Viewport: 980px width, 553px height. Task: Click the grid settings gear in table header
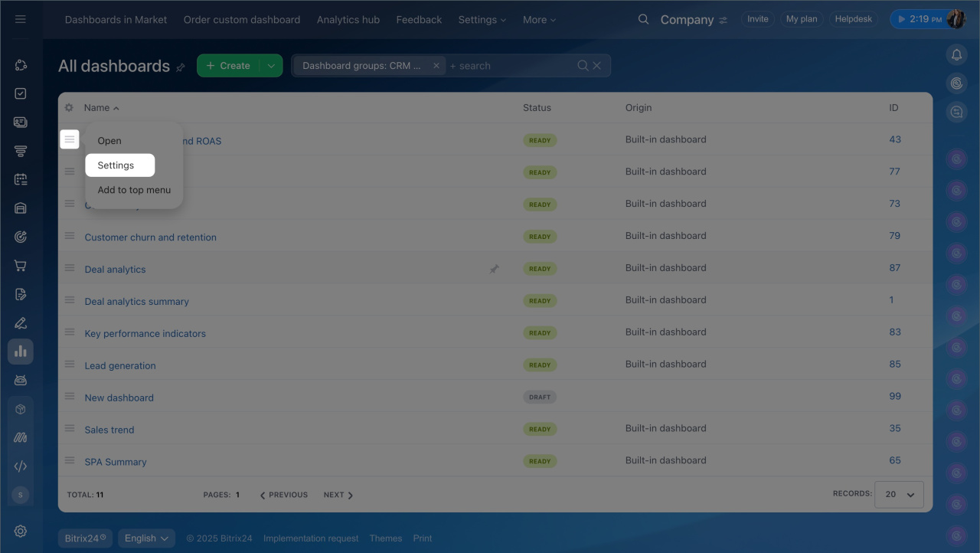69,108
